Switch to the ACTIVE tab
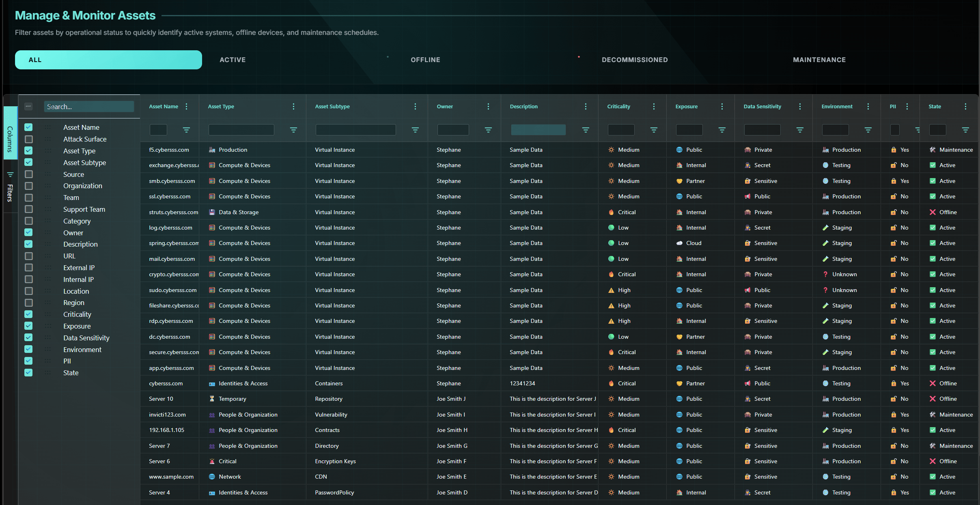 (x=233, y=60)
